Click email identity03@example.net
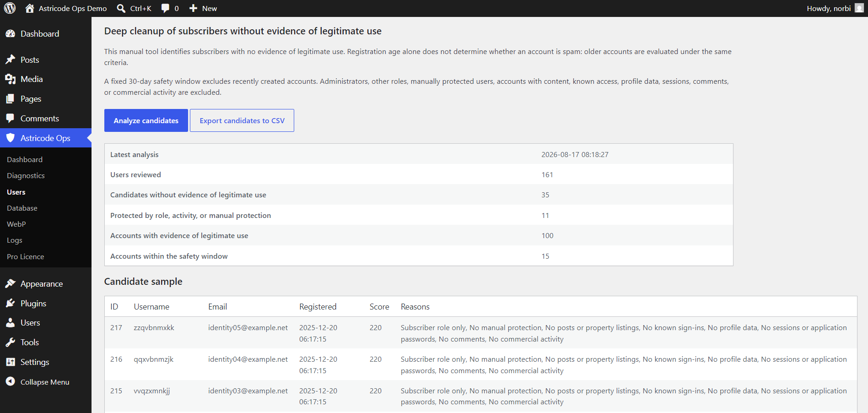Screen dimensions: 868x413 pyautogui.click(x=248, y=391)
